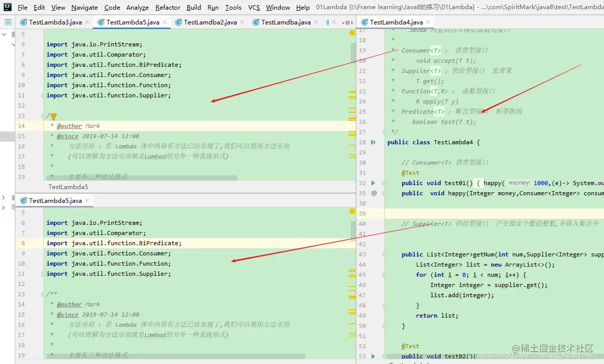Close the TestLamdba2.java tab

pyautogui.click(x=242, y=22)
